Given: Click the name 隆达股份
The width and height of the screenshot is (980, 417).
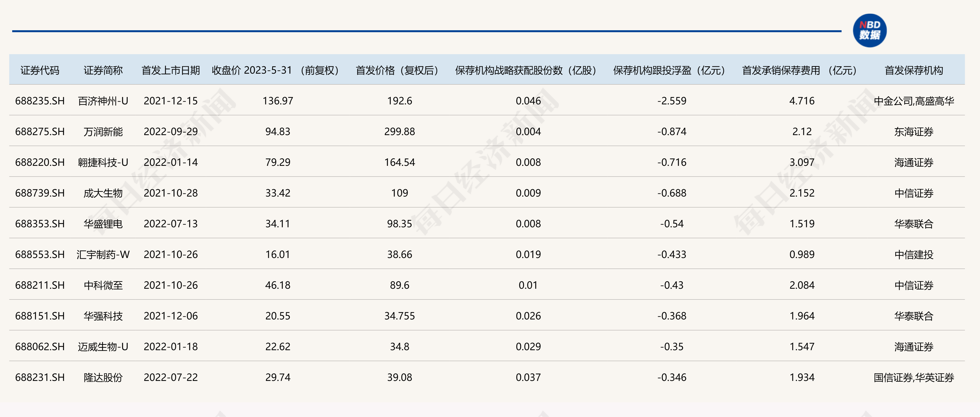Looking at the screenshot, I should click(x=103, y=377).
